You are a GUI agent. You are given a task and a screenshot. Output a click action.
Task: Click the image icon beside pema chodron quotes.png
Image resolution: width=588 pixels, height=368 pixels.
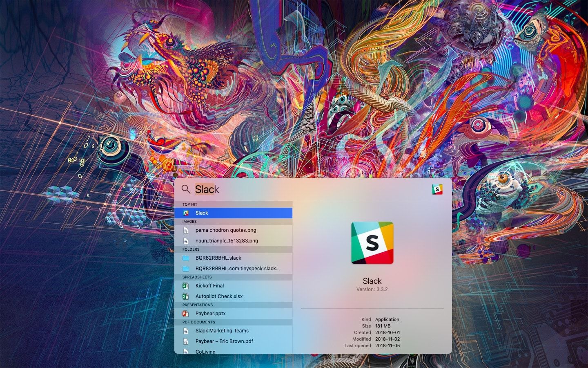[x=185, y=230]
